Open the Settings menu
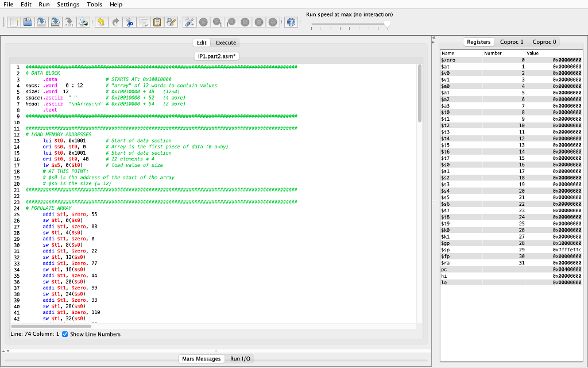This screenshot has height=368, width=588. [x=68, y=5]
